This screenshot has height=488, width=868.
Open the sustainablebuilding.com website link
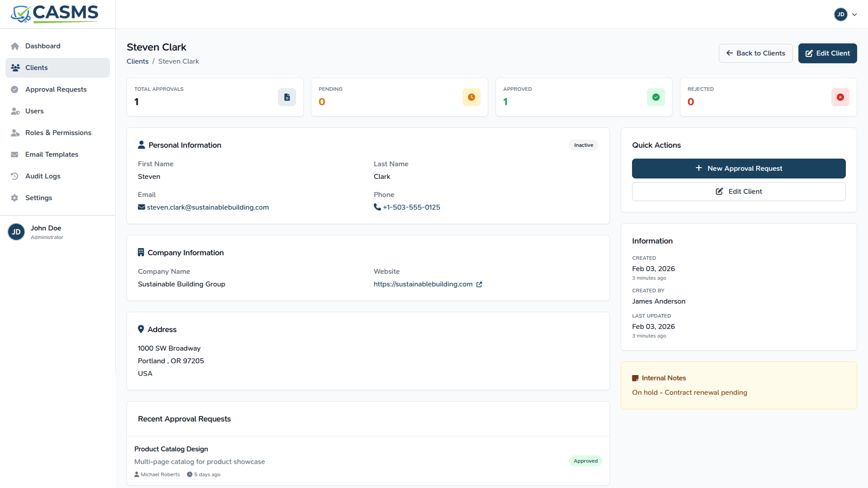[x=423, y=284]
